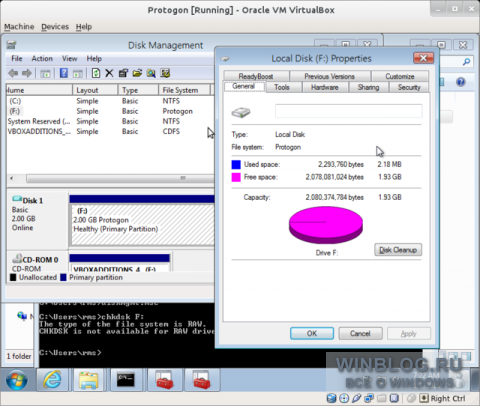Open Help via the blue question mark icon

tap(63, 73)
